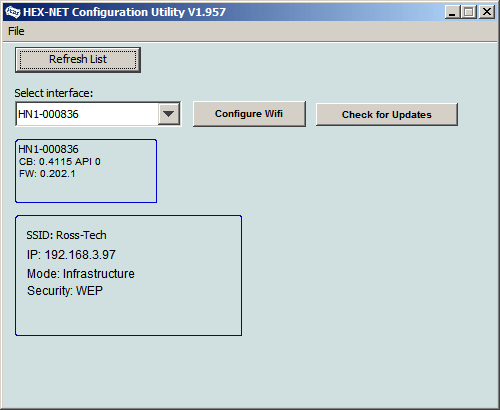
Task: Select the FW: 0.202.1 firmware line
Action: pyautogui.click(x=47, y=174)
